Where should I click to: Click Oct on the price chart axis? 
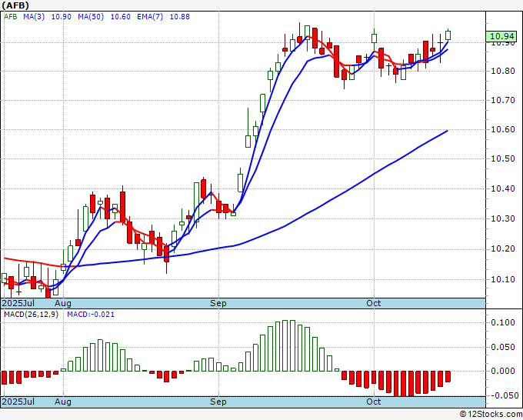pyautogui.click(x=374, y=303)
